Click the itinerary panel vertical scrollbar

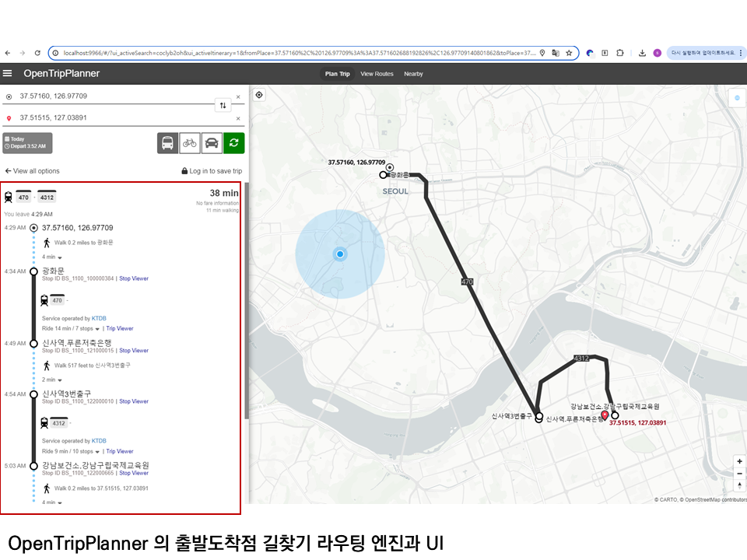tap(247, 301)
